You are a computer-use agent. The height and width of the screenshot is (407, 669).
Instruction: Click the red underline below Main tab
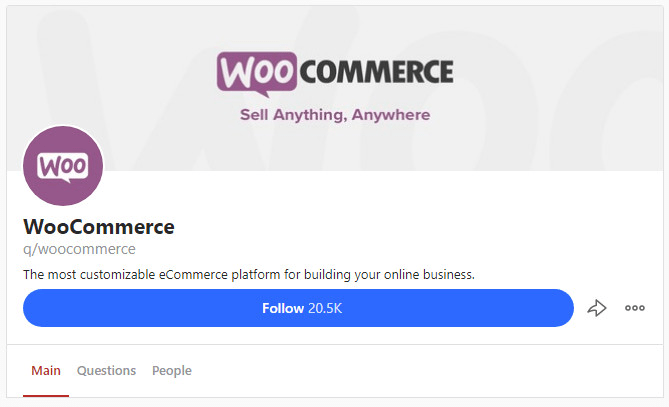click(x=46, y=396)
